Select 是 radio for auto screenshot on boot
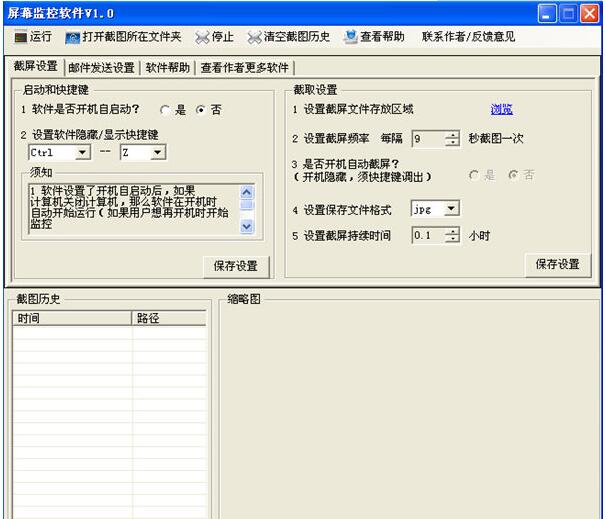The width and height of the screenshot is (606, 519). 474,175
